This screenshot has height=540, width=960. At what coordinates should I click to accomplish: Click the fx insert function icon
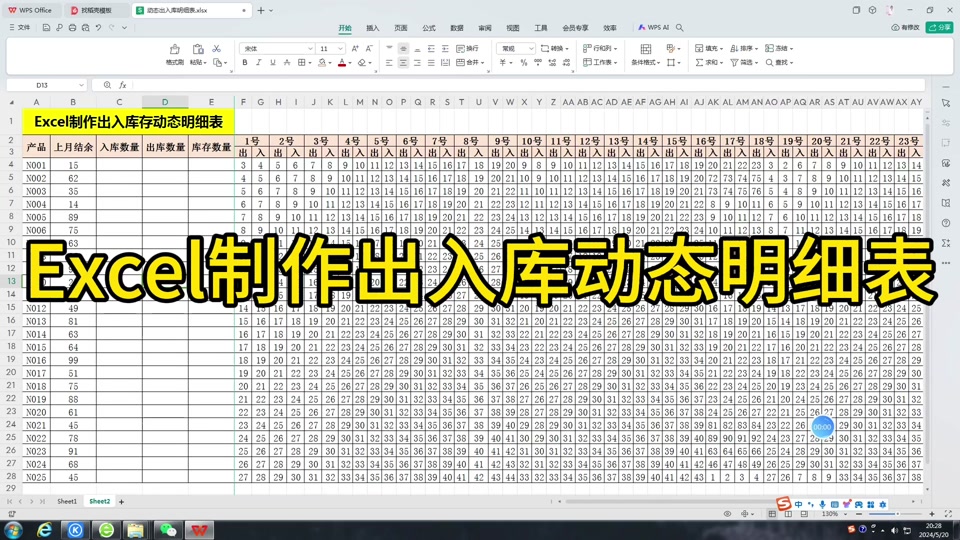[122, 85]
